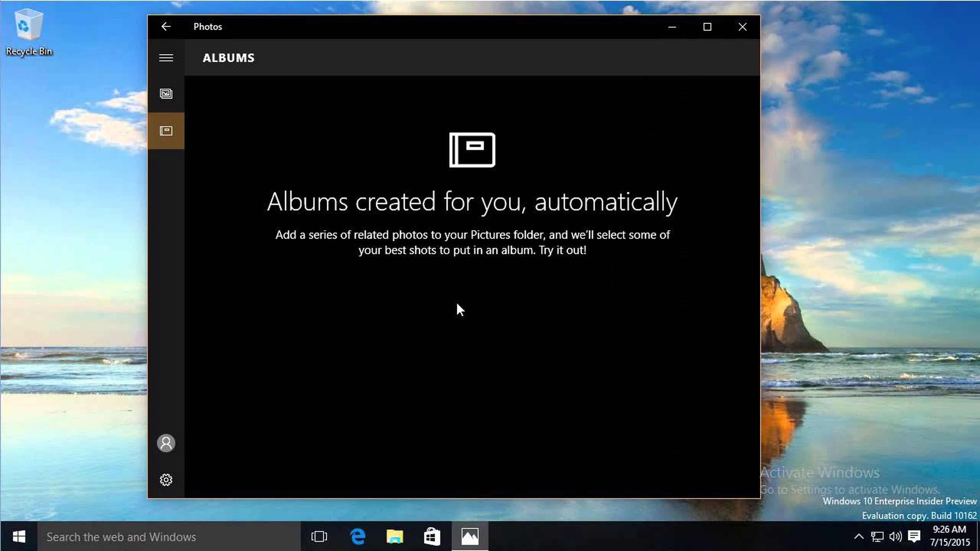Select the album placeholder icon graphic
The image size is (980, 551).
(x=471, y=149)
